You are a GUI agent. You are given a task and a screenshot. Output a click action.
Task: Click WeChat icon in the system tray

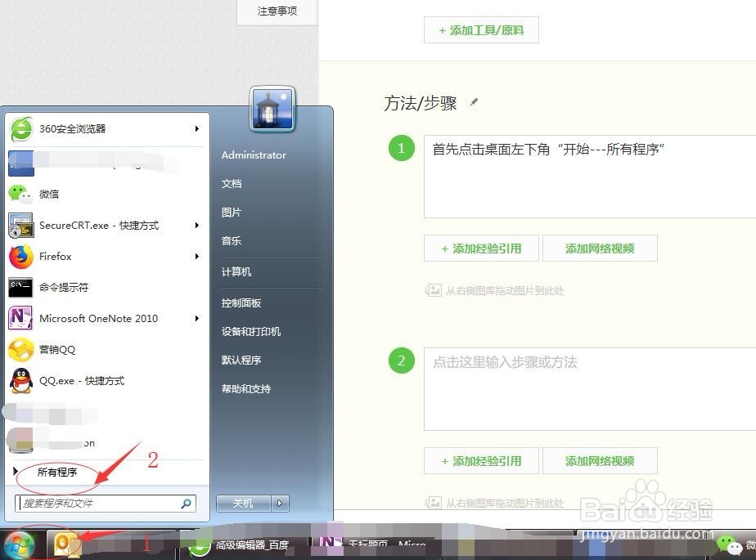pyautogui.click(x=729, y=544)
